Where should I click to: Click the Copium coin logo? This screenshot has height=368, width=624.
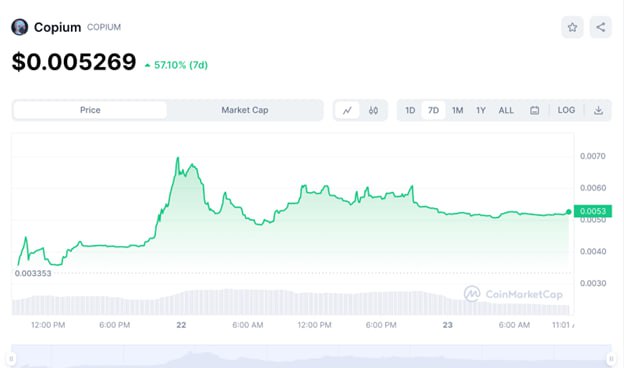[20, 27]
